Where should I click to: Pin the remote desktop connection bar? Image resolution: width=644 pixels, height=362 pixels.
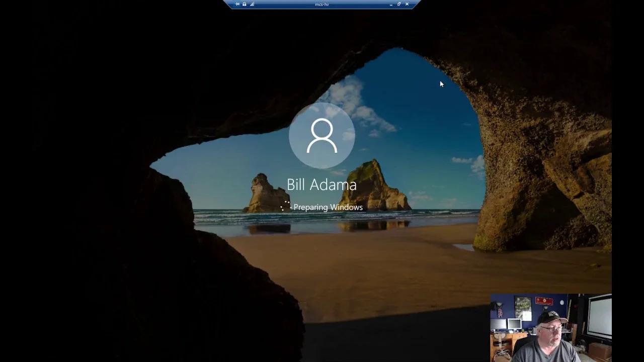237,4
